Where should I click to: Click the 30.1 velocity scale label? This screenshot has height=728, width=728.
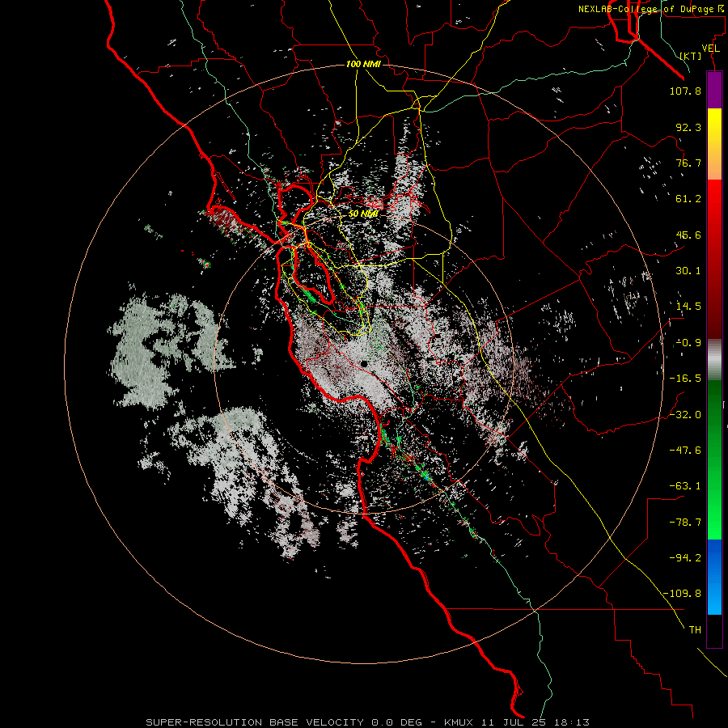tap(688, 271)
